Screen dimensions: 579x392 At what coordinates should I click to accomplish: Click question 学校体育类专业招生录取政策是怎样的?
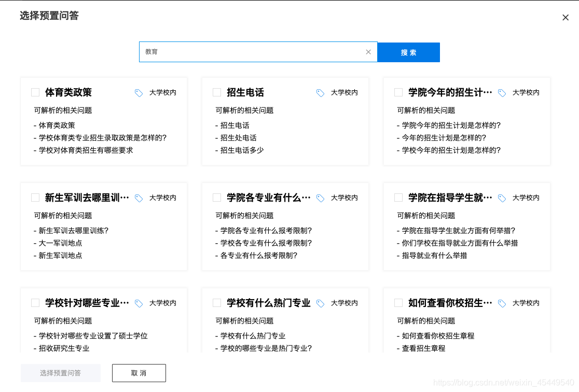coord(103,138)
